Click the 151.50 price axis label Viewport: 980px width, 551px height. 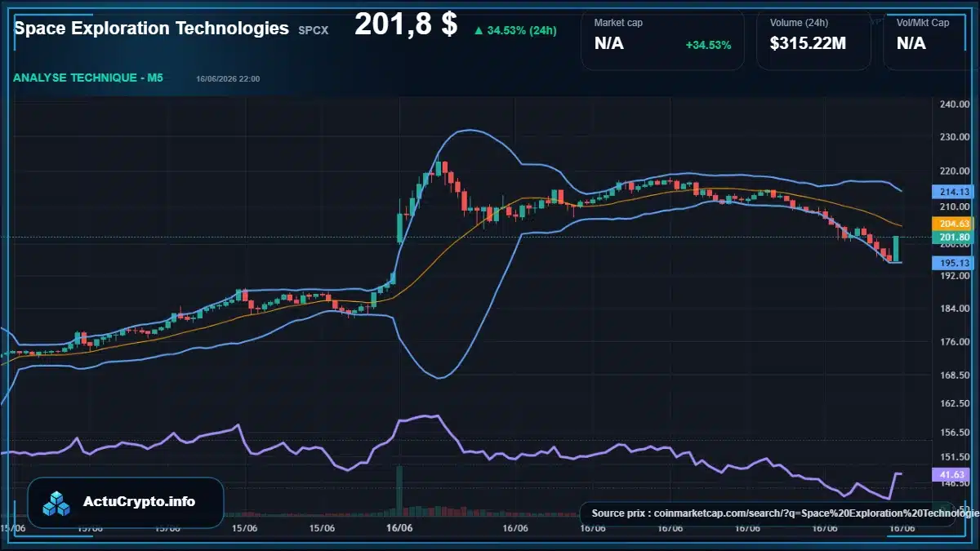pos(954,457)
